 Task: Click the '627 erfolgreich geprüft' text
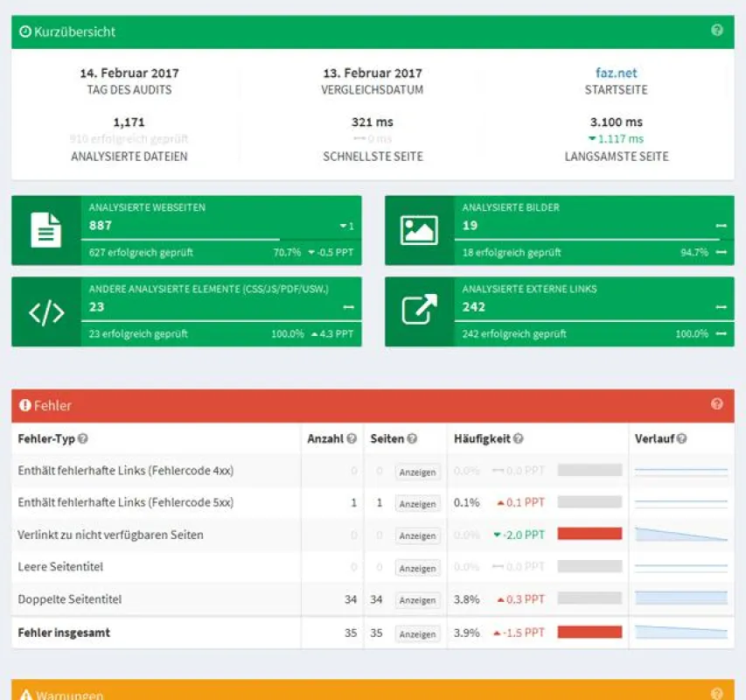coord(141,252)
